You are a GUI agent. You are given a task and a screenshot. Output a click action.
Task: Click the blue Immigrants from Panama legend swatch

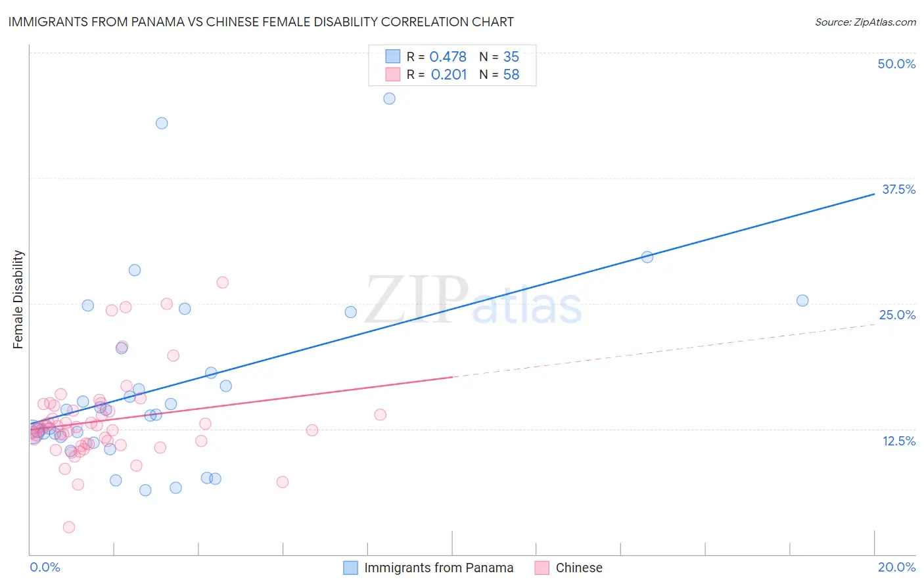tap(351, 568)
